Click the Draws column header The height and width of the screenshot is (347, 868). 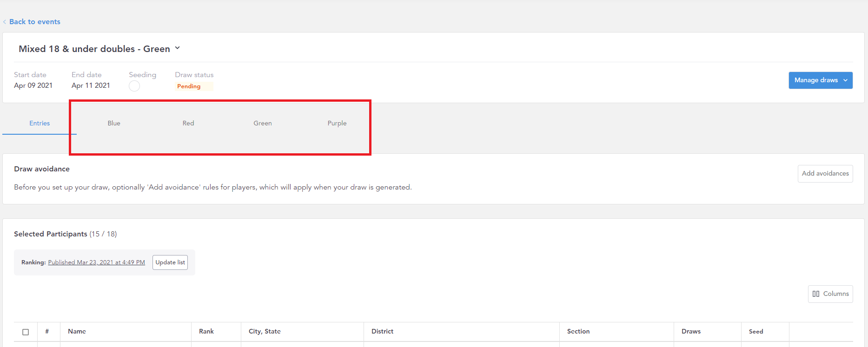691,332
